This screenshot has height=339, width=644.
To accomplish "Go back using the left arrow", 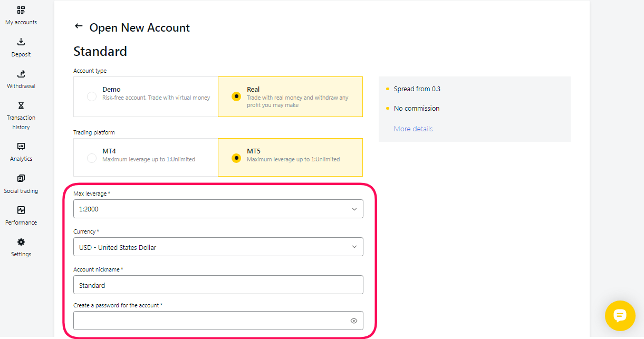I will [79, 26].
